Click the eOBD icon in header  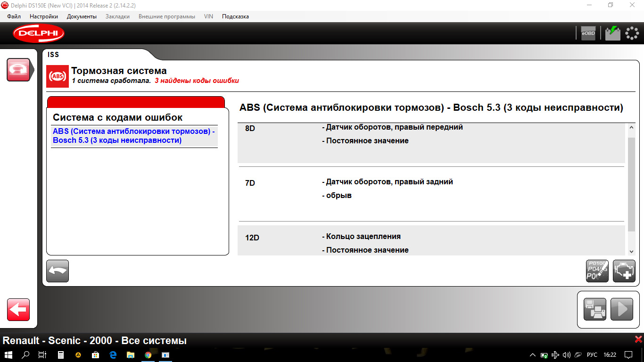tap(588, 33)
